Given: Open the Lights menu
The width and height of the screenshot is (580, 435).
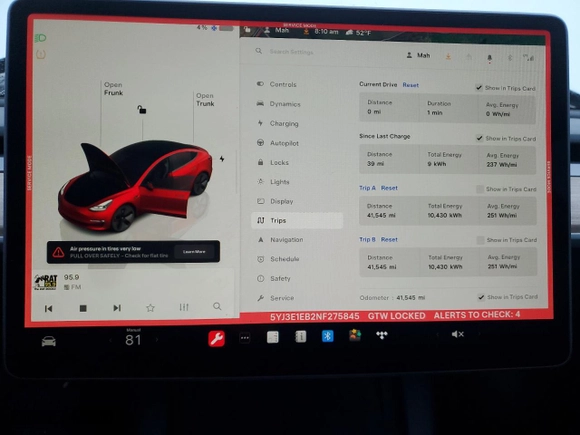Looking at the screenshot, I should [x=279, y=182].
